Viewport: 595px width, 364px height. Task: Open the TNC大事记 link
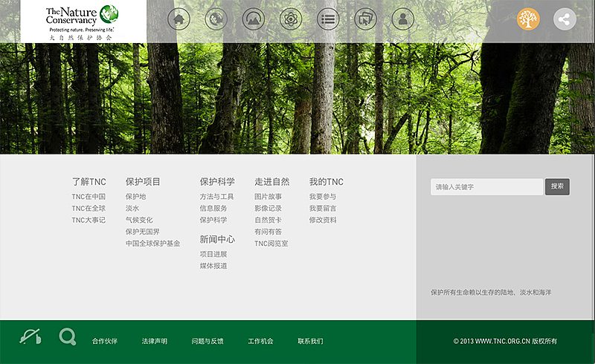pos(89,221)
